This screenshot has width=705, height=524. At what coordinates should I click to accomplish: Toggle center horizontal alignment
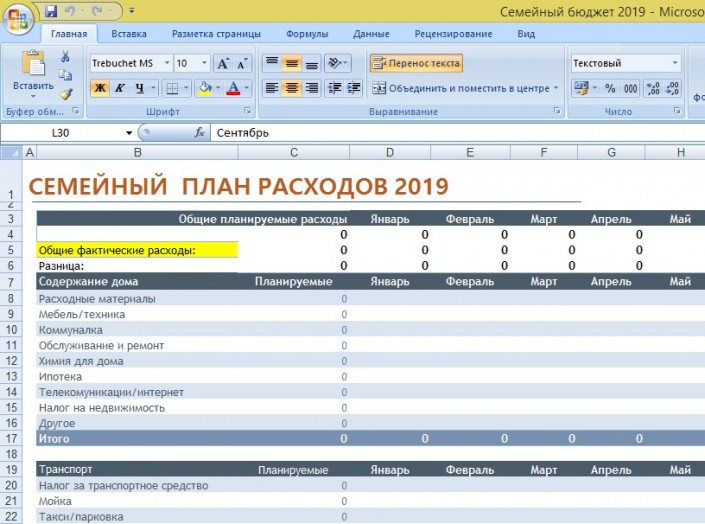pos(291,88)
